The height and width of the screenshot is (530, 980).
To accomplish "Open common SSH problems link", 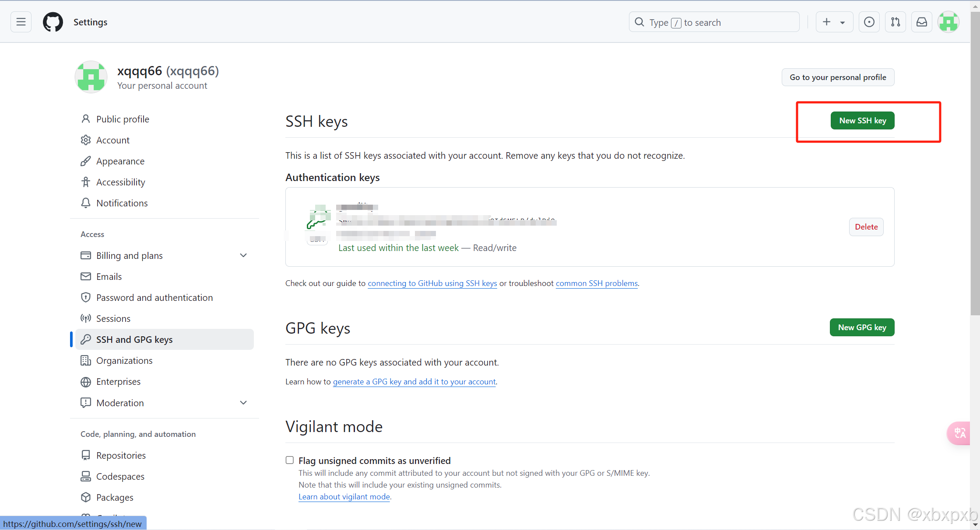I will click(x=596, y=283).
